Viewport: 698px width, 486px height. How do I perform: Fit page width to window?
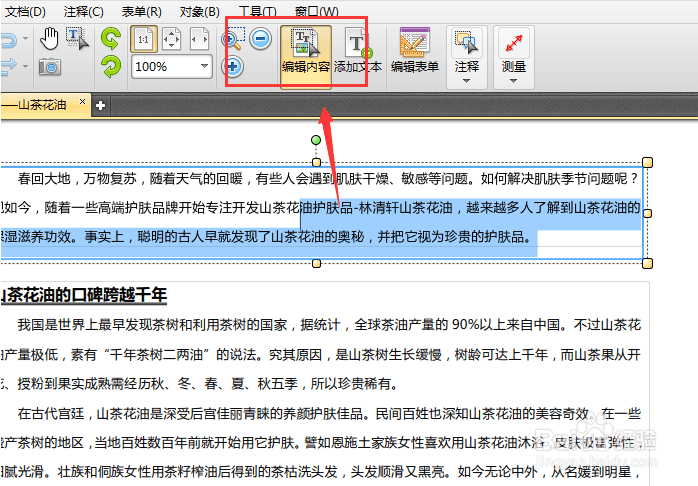(199, 39)
